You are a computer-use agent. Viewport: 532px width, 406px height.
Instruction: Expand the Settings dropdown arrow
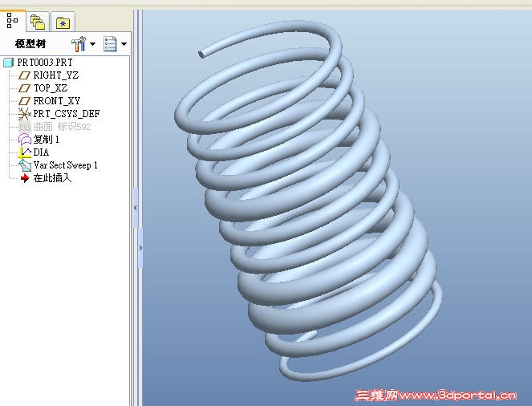(92, 44)
